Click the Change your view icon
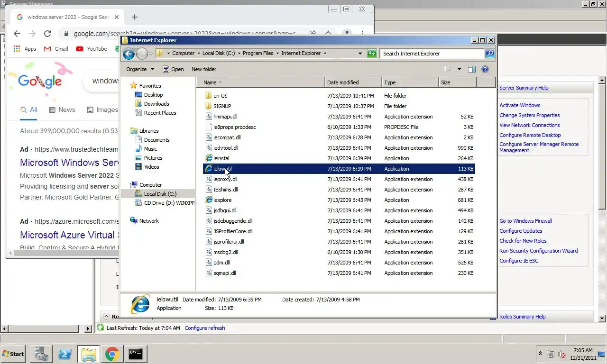The image size is (607, 364). (x=447, y=69)
